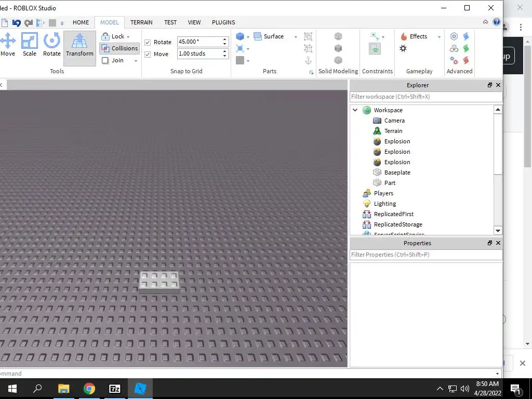Toggle the Rotate snap checkbox
The width and height of the screenshot is (532, 399).
pos(148,43)
